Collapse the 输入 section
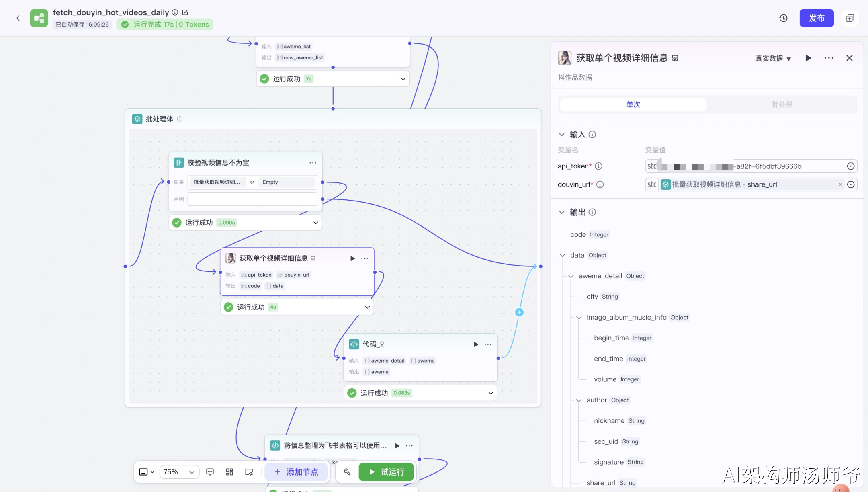 tap(562, 135)
